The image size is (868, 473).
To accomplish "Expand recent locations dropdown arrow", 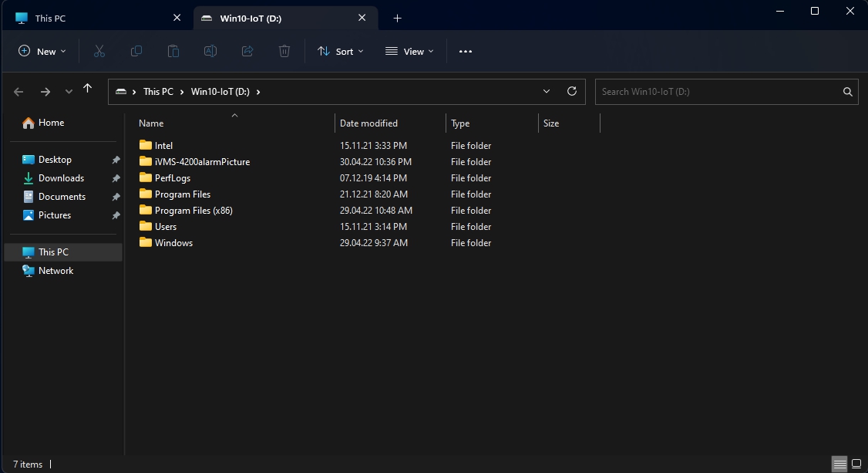I will coord(69,91).
